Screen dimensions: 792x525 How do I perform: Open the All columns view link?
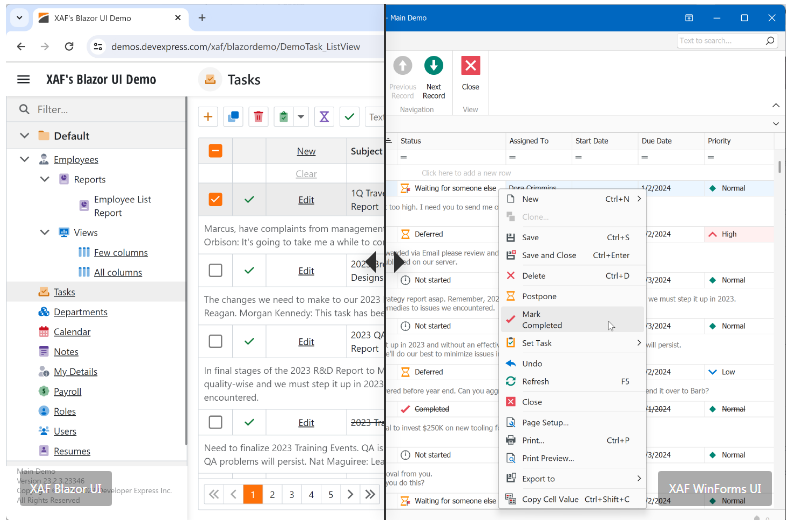tap(118, 272)
